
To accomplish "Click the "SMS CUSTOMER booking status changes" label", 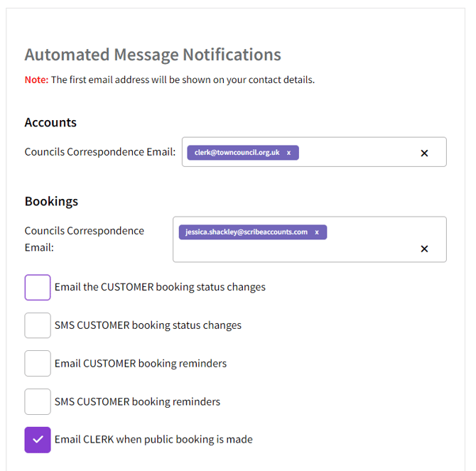I will (x=148, y=325).
